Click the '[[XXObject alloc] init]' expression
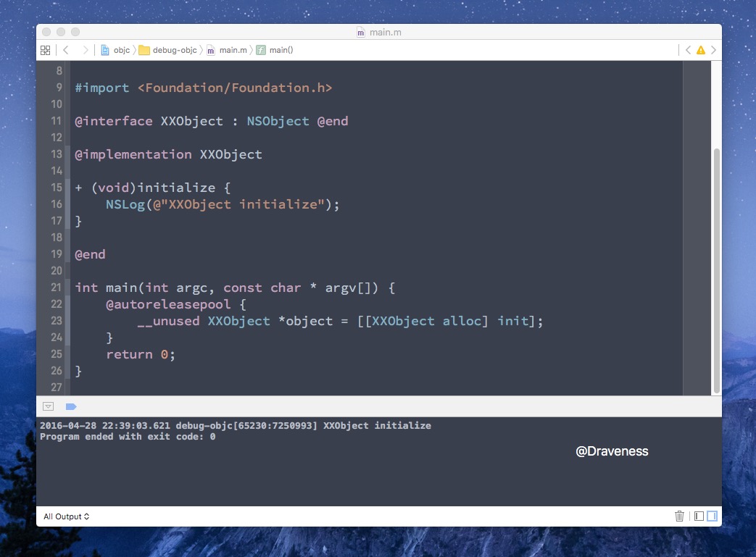The height and width of the screenshot is (557, 756). (446, 321)
